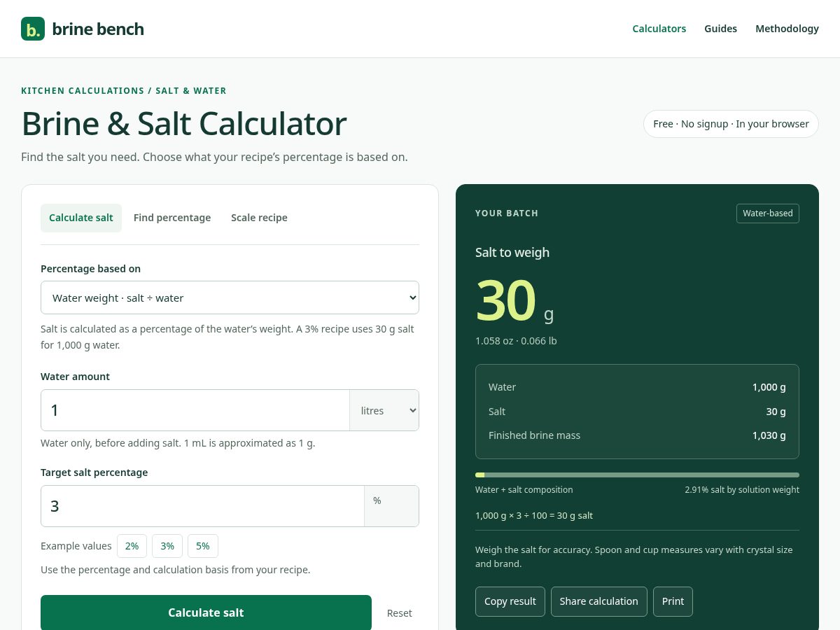
Task: Click the Water amount input field
Action: click(195, 410)
